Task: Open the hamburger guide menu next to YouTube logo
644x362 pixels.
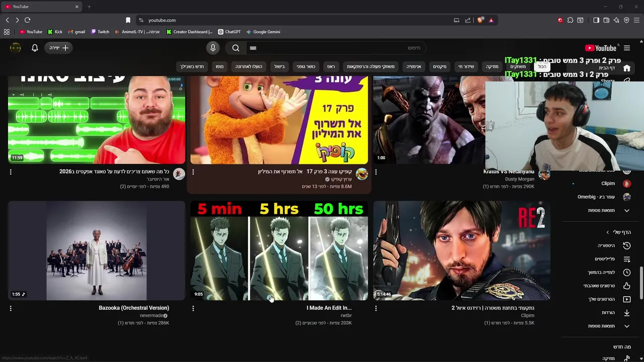Action: point(627,48)
